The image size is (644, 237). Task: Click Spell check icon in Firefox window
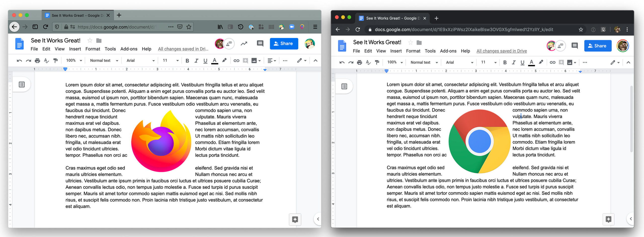click(47, 61)
